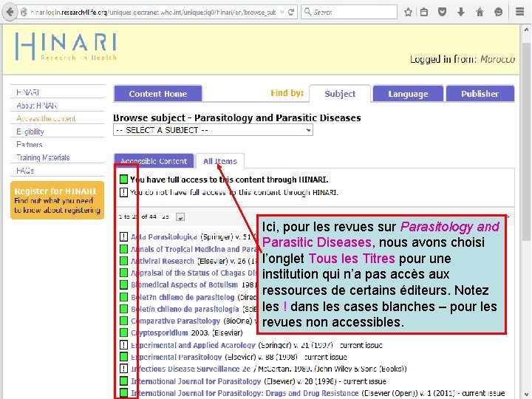Image resolution: width=532 pixels, height=399 pixels.
Task: Select the Accessible Content tab
Action: pyautogui.click(x=154, y=161)
